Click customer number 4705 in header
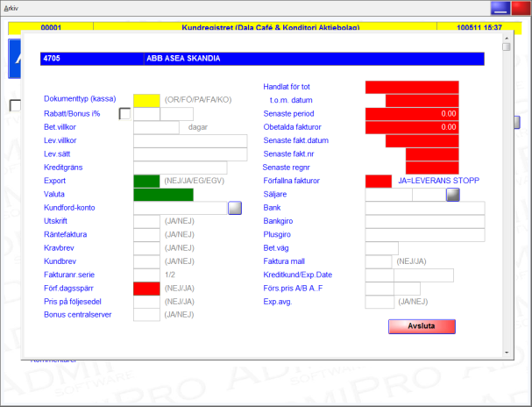532x407 pixels. [52, 59]
